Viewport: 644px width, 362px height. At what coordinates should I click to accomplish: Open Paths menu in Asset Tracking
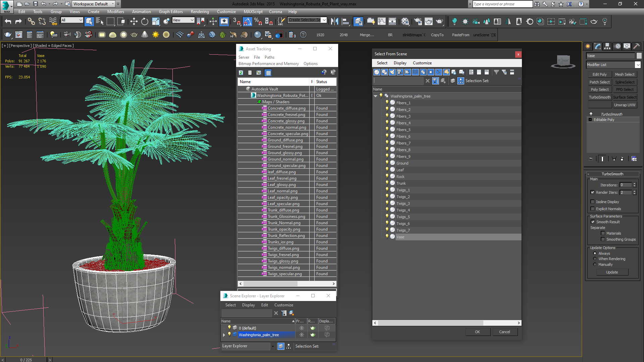point(269,57)
